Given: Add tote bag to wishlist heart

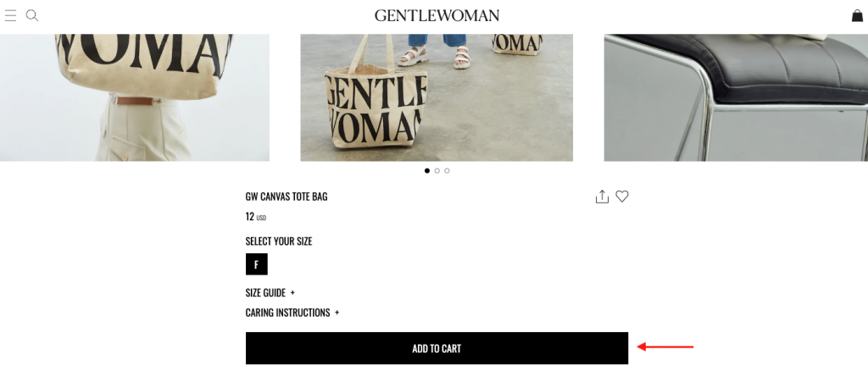Looking at the screenshot, I should click(x=622, y=197).
